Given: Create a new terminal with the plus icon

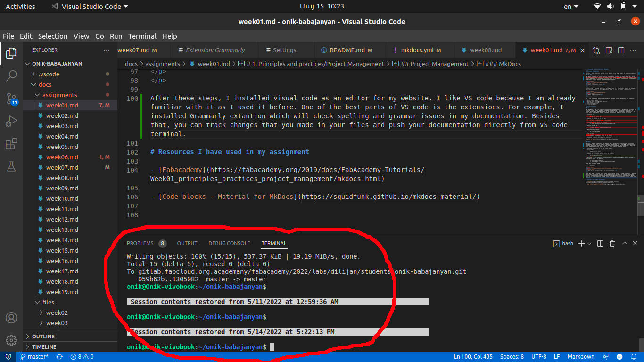Looking at the screenshot, I should [x=581, y=243].
